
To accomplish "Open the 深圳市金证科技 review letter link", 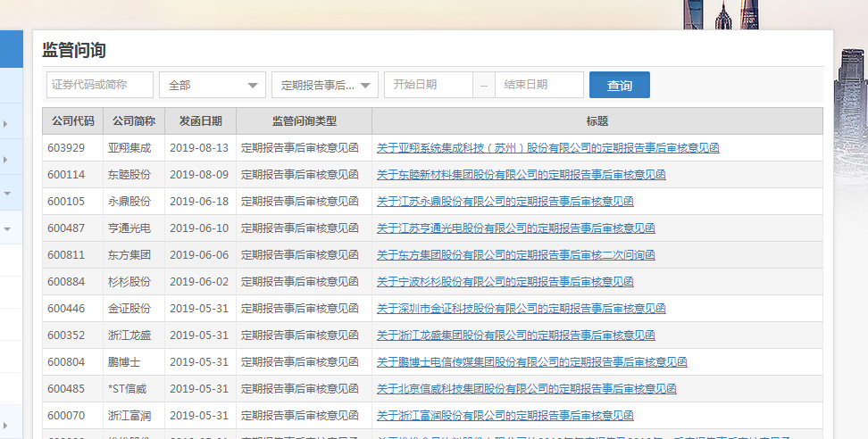I will [521, 309].
